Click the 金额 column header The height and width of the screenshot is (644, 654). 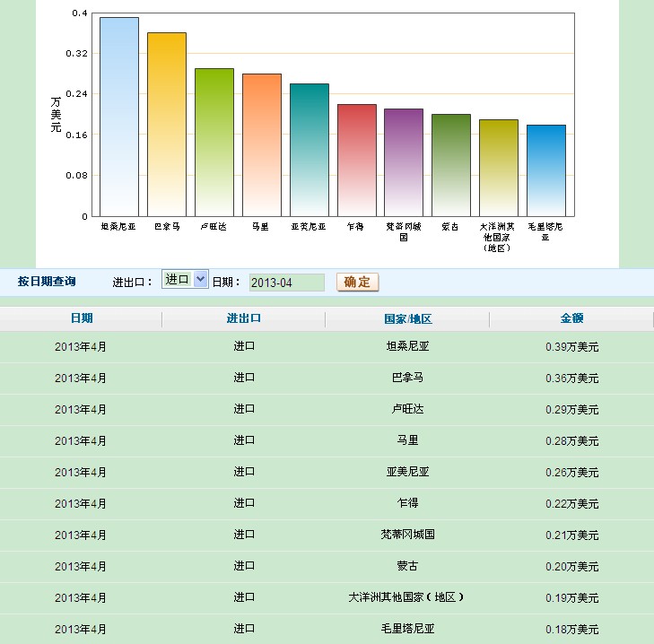point(571,318)
